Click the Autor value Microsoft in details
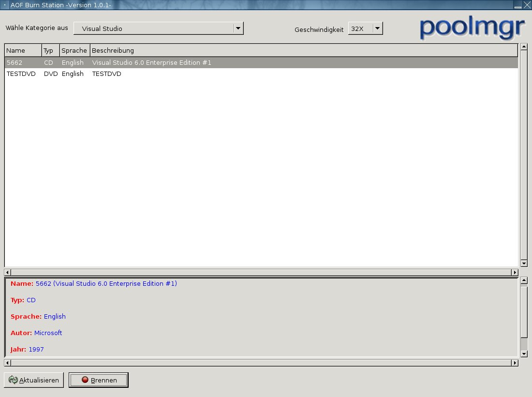 (x=48, y=333)
